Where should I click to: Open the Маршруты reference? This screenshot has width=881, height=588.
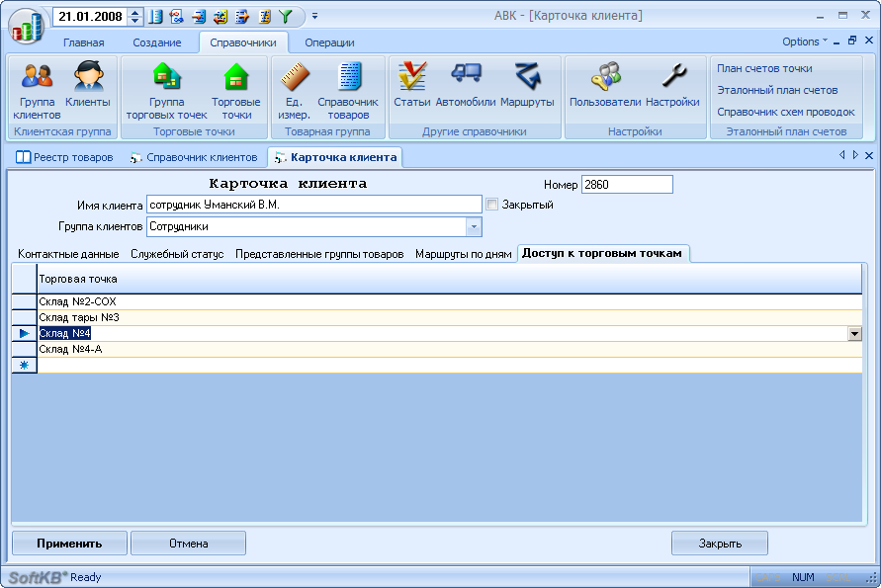pos(527,84)
